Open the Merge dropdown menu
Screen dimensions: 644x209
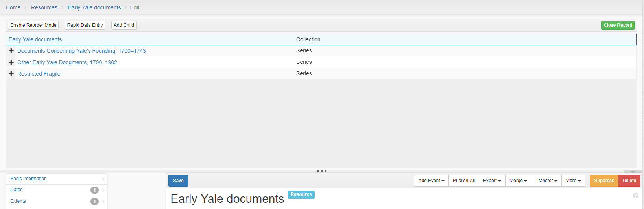point(518,181)
